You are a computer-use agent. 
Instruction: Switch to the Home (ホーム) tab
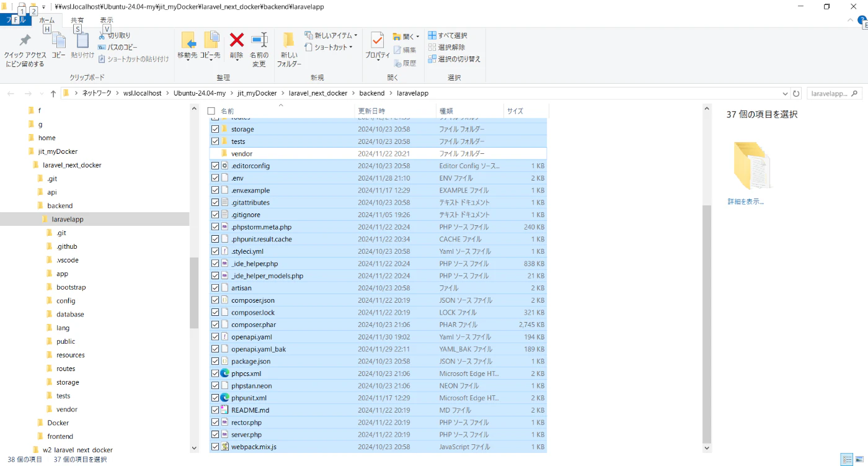(x=47, y=20)
